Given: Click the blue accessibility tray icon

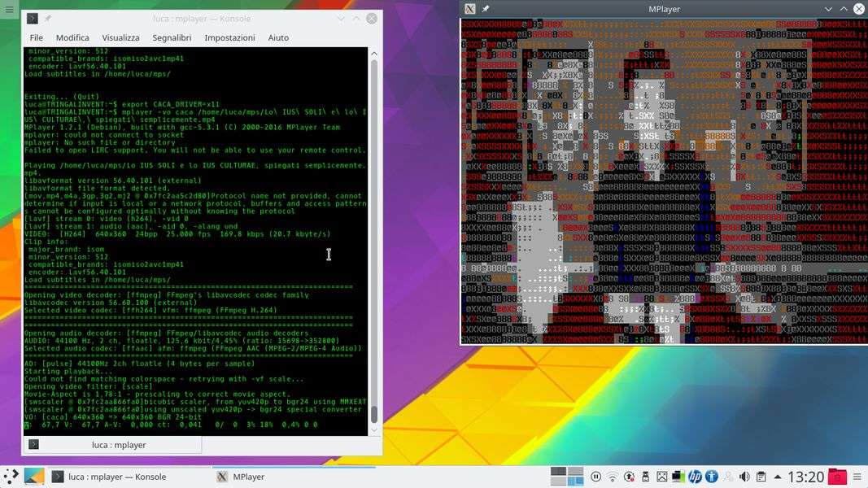Looking at the screenshot, I should [x=711, y=477].
